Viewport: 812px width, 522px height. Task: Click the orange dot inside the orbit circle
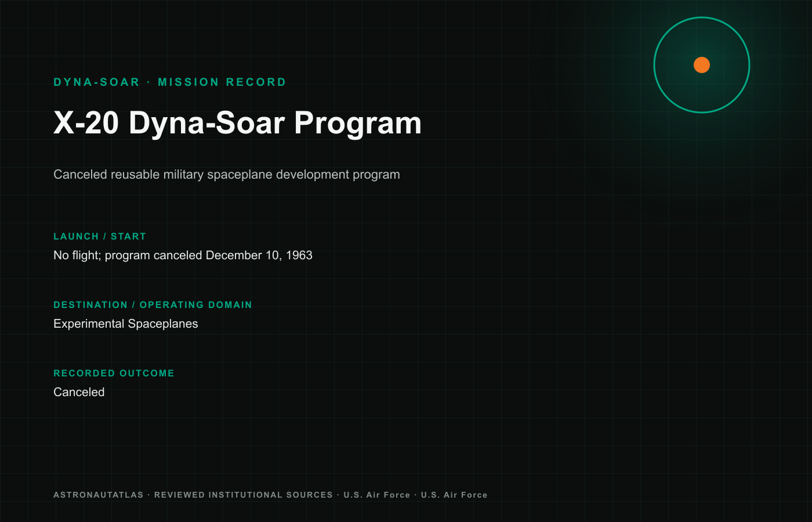coord(702,65)
